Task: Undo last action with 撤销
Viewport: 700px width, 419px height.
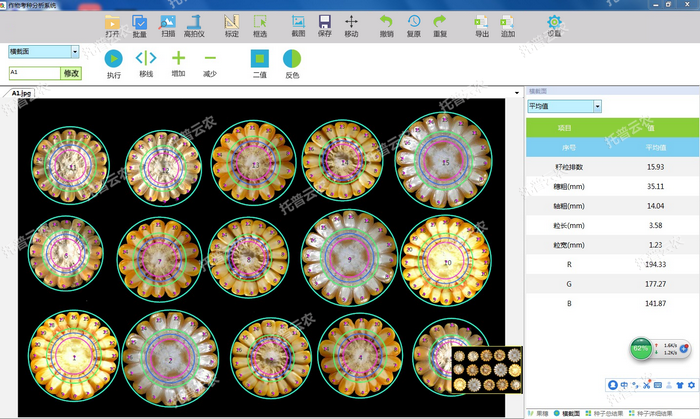Action: pyautogui.click(x=387, y=22)
